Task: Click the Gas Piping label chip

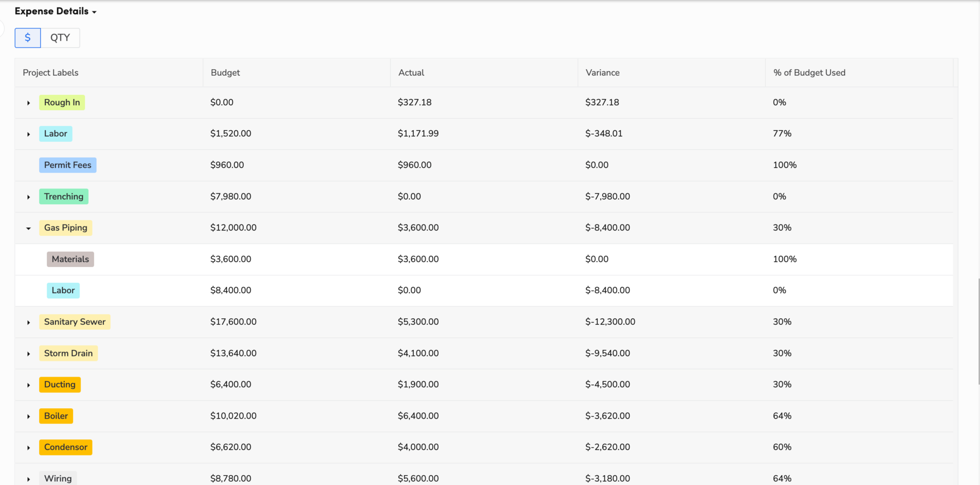Action: [x=65, y=228]
